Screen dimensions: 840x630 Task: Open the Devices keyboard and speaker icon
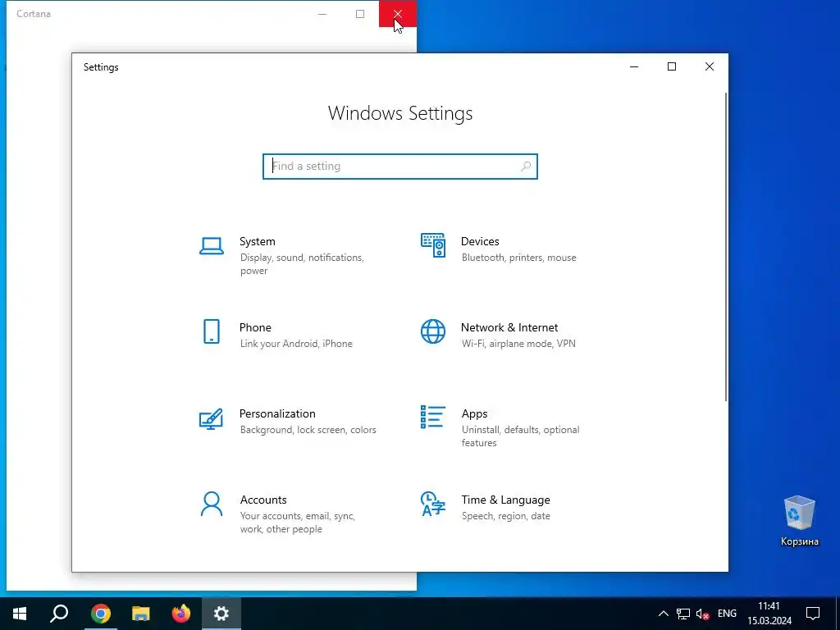pyautogui.click(x=433, y=245)
